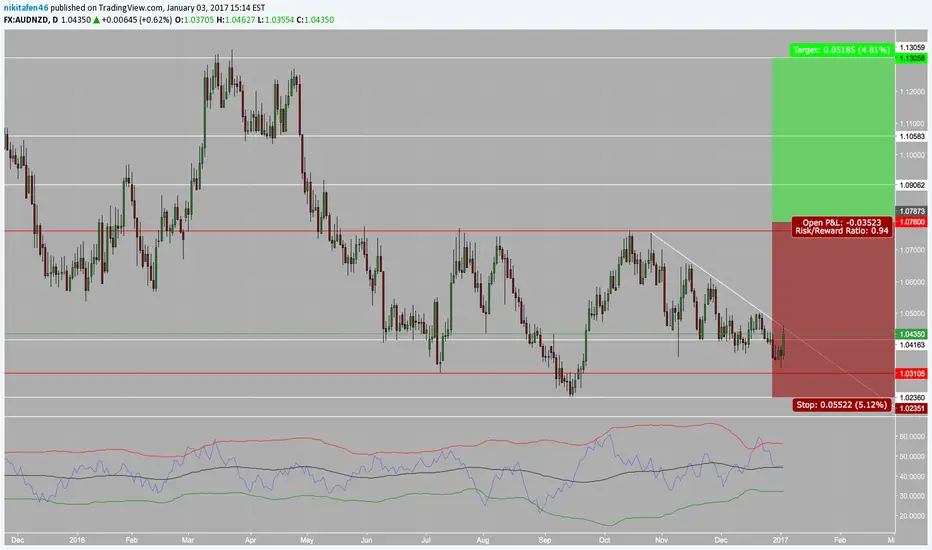Click the Mar label on time axis
Screen dimensions: 932x550
188,540
